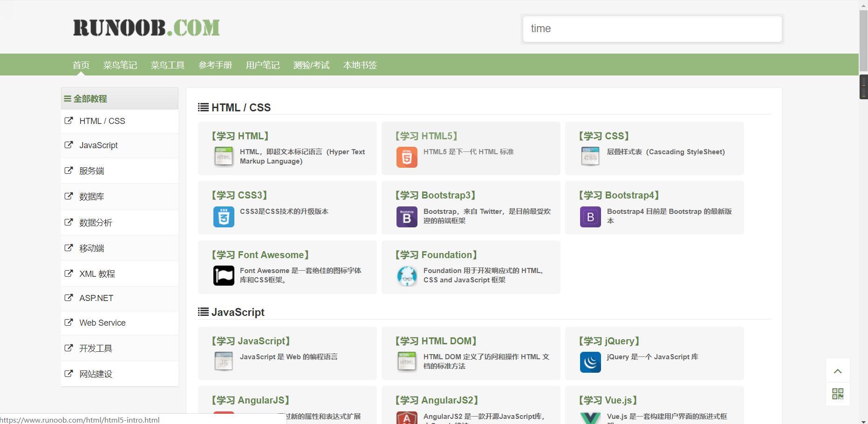Select XML 教程 in the sidebar
Viewport: 868px width, 424px height.
[120, 274]
